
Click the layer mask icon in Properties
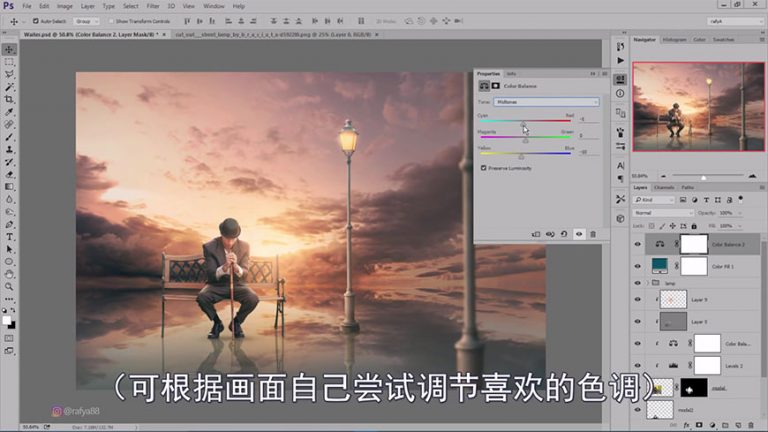pos(496,86)
